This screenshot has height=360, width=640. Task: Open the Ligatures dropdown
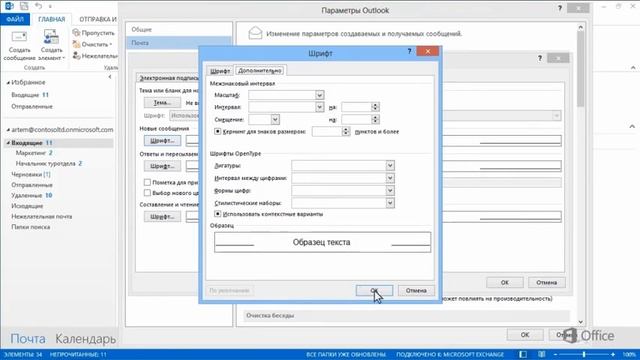coord(390,166)
